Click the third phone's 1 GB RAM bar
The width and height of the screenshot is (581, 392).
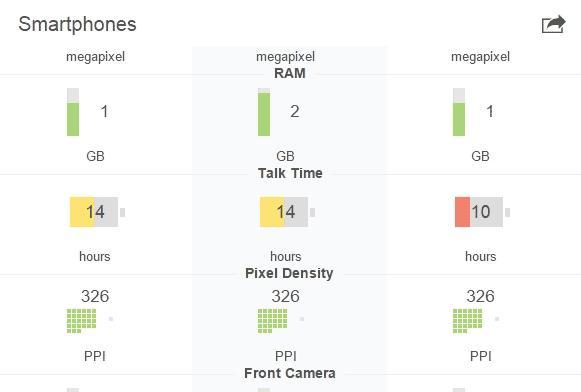(x=459, y=112)
